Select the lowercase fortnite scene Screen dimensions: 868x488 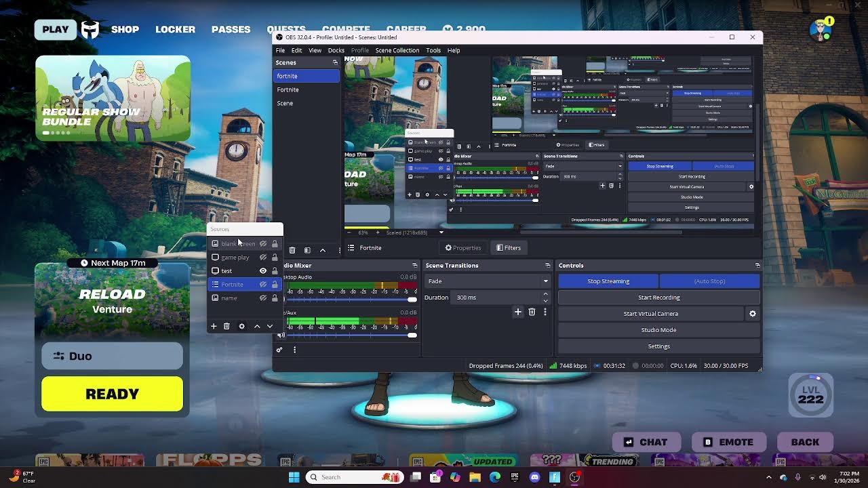(306, 76)
